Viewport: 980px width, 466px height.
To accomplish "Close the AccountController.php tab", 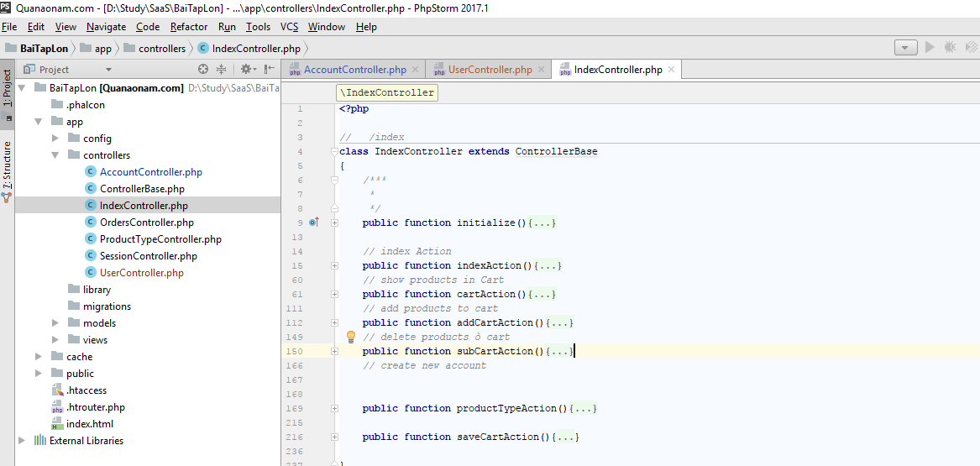I will [416, 70].
